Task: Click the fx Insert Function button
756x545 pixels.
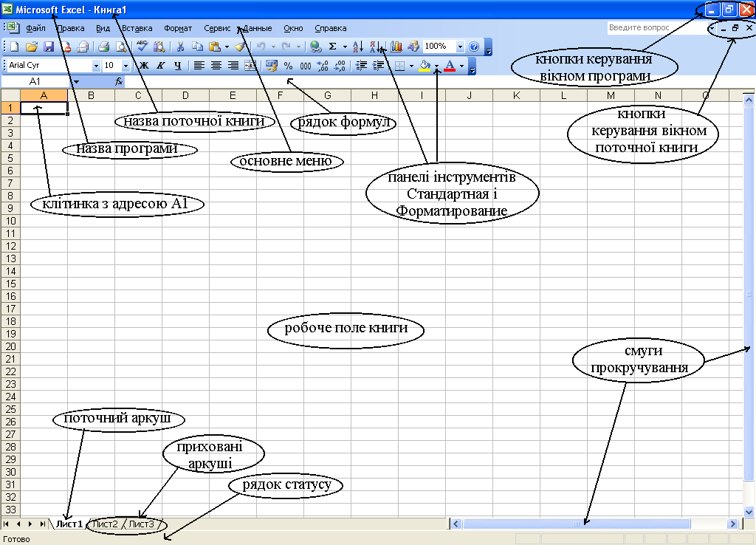Action: click(x=119, y=81)
